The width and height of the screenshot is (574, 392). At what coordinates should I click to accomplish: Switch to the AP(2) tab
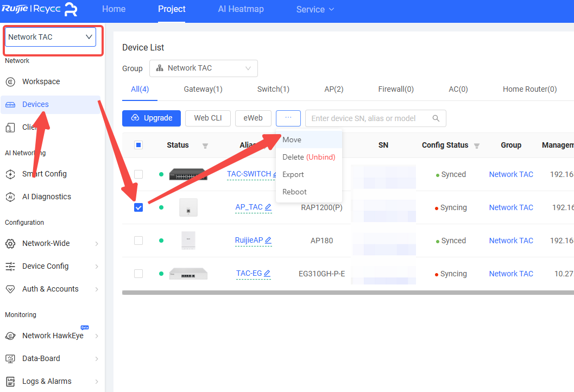point(334,89)
